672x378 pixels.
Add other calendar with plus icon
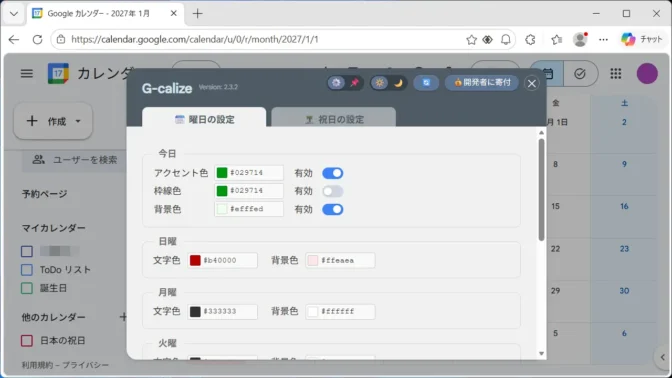pyautogui.click(x=123, y=317)
